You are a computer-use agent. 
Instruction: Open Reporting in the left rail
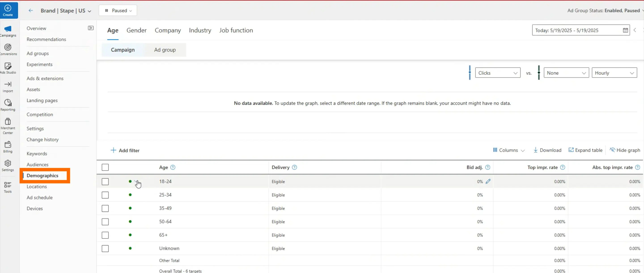pos(8,105)
